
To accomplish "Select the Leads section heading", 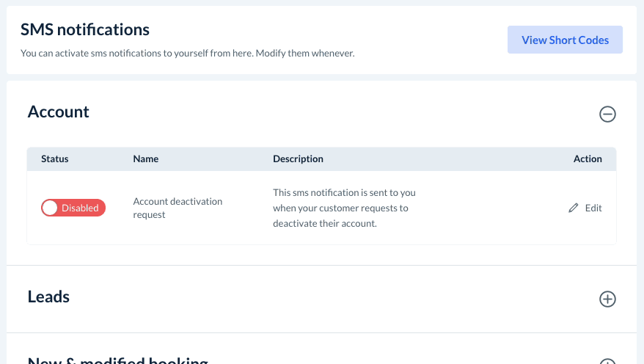I will [x=48, y=297].
